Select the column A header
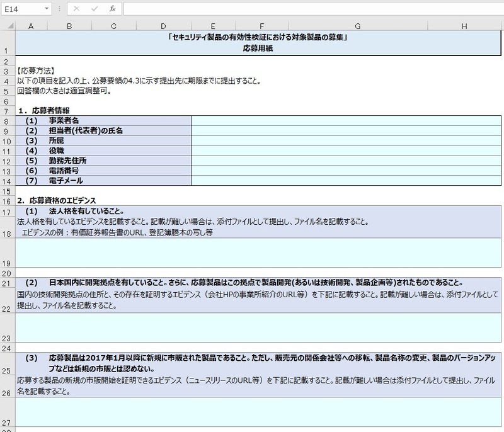The width and height of the screenshot is (504, 432). 31,26
